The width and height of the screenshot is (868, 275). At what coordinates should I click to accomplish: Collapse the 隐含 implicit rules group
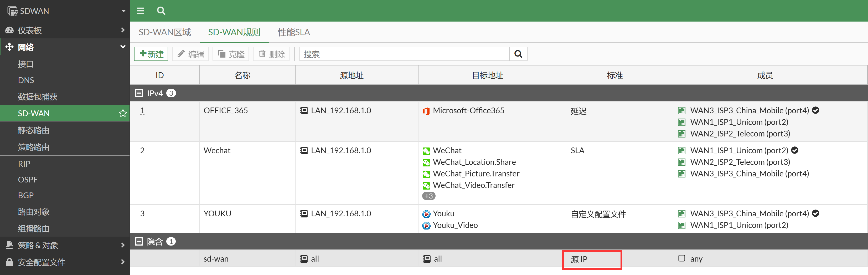point(139,241)
